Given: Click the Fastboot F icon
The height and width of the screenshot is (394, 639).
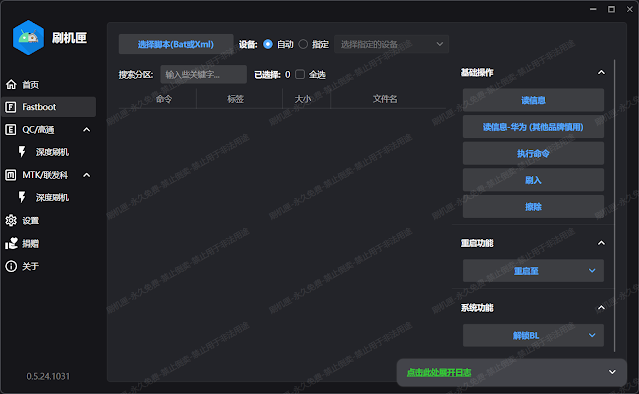Looking at the screenshot, I should (11, 107).
